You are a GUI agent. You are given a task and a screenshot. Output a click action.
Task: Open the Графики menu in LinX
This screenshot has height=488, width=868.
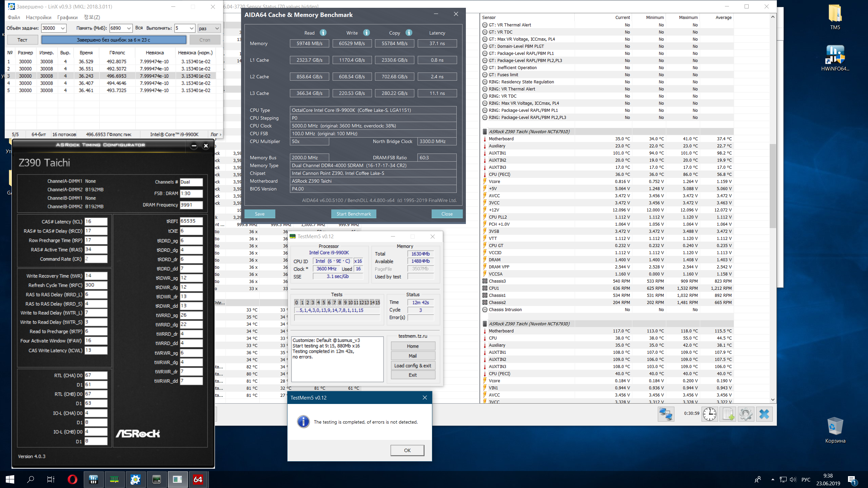tap(67, 17)
